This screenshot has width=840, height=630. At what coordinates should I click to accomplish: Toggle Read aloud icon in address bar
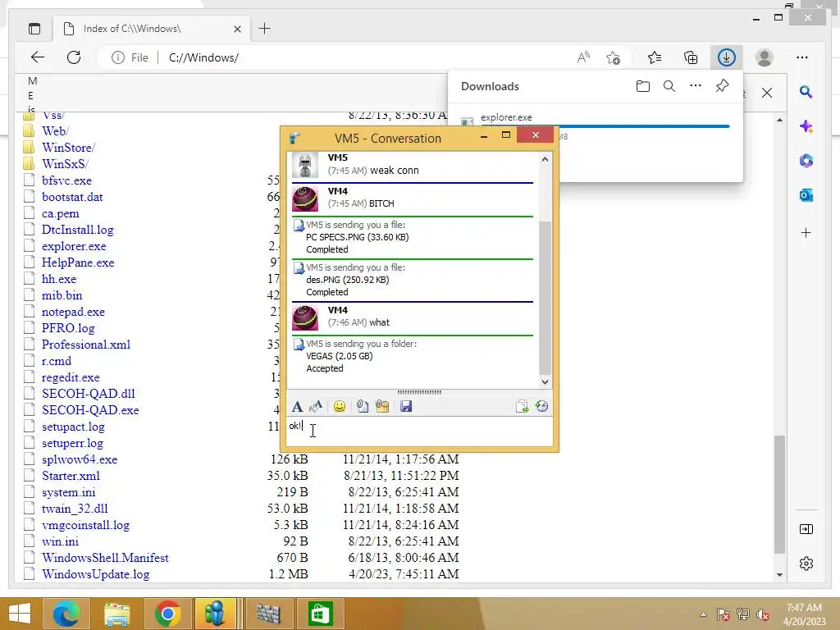pos(583,57)
